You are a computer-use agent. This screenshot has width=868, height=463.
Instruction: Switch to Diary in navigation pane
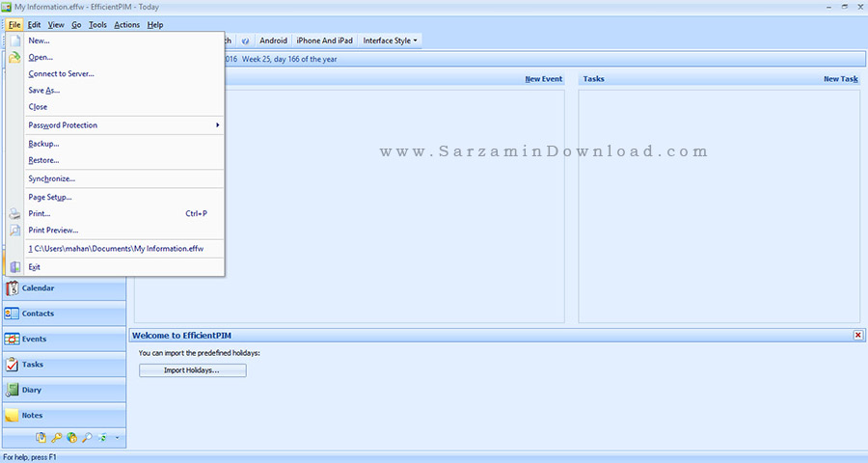[65, 390]
